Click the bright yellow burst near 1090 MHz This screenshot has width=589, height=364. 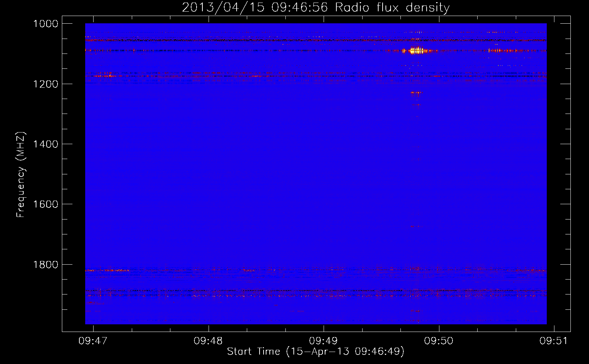pos(416,51)
